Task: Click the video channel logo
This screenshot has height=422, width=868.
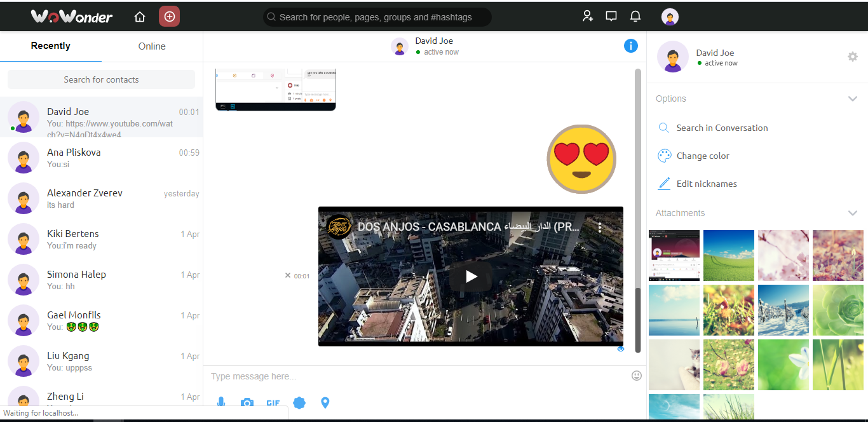Action: (x=339, y=227)
